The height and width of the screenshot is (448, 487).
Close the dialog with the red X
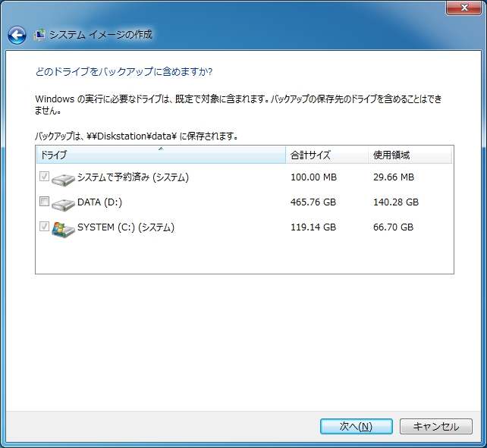tap(464, 8)
